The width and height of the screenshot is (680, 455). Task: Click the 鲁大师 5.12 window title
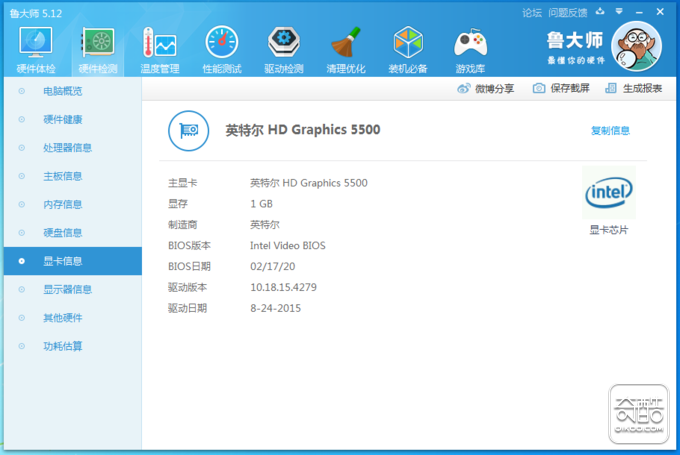coord(36,13)
